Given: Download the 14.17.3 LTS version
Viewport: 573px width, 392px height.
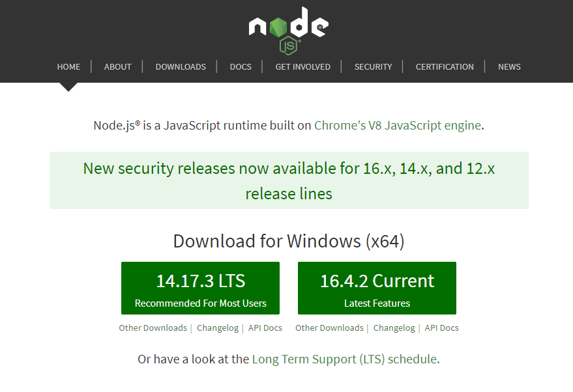Looking at the screenshot, I should pyautogui.click(x=200, y=288).
